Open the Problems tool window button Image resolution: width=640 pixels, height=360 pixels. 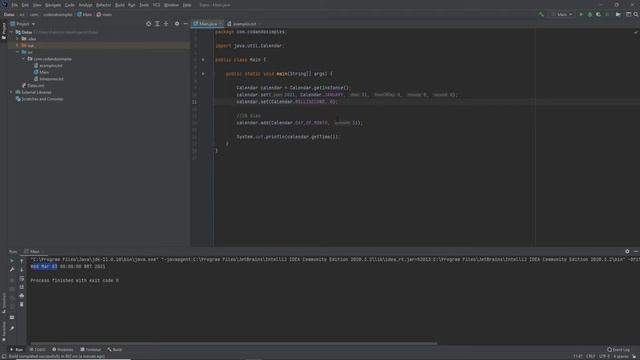tap(63, 350)
